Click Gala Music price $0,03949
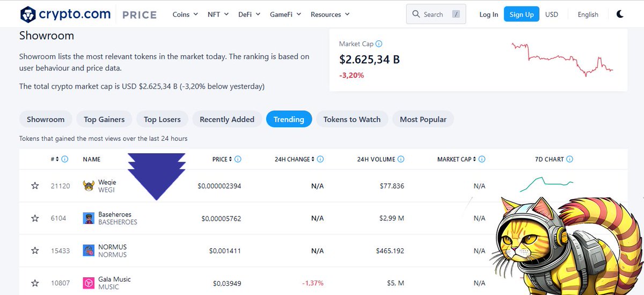Image resolution: width=644 pixels, height=295 pixels. click(227, 283)
